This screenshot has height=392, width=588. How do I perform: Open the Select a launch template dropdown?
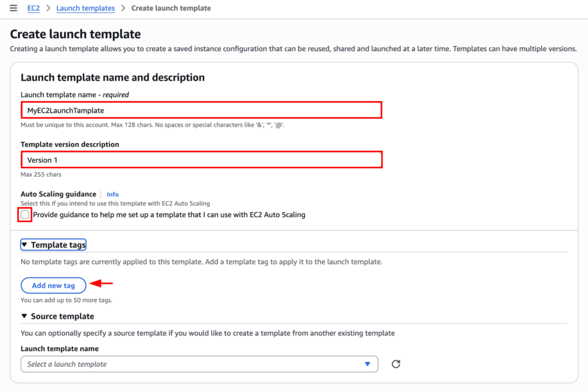pos(199,364)
